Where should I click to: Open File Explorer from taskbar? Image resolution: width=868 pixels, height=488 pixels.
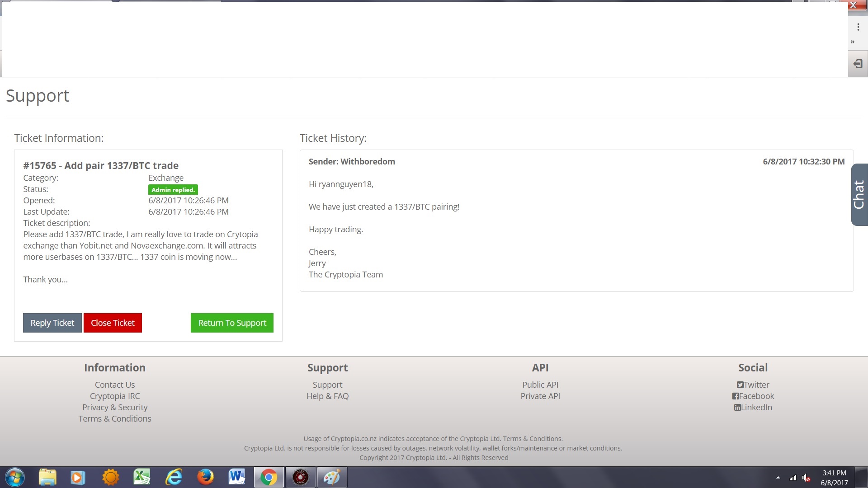click(47, 477)
